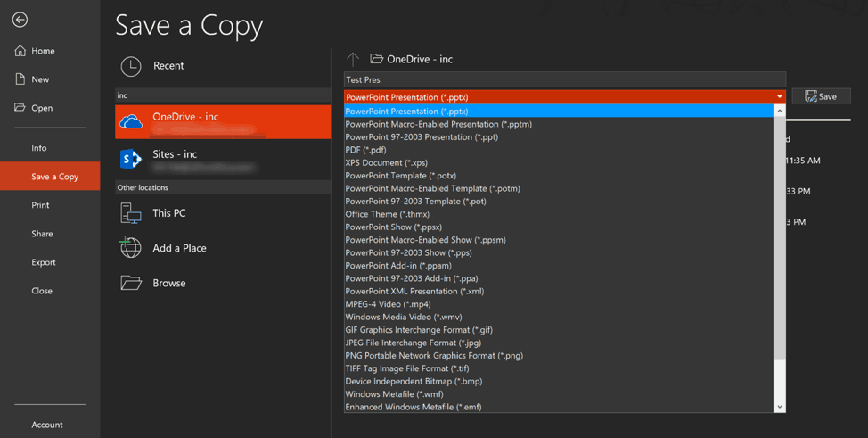This screenshot has height=438, width=868.
Task: Click the Home house icon
Action: (x=20, y=51)
